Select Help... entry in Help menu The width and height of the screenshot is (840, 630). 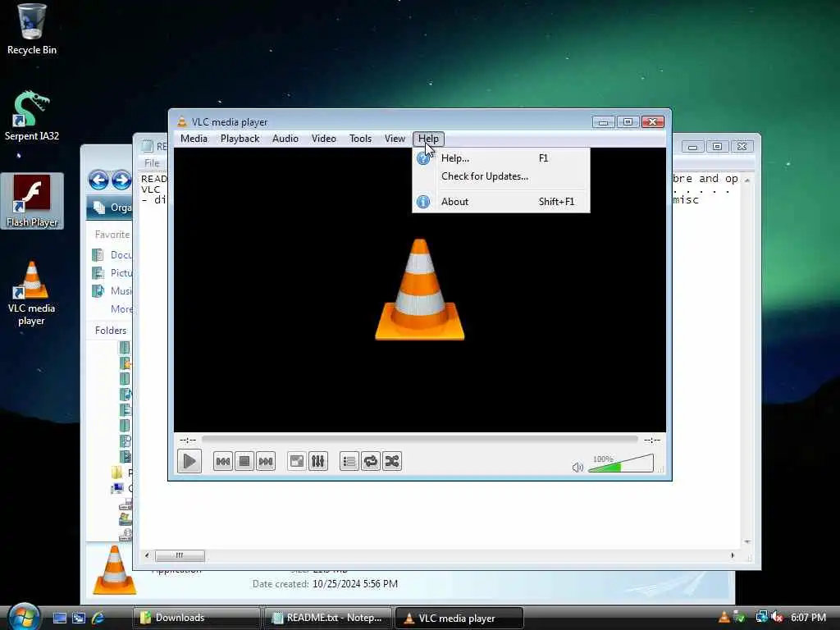pos(501,158)
